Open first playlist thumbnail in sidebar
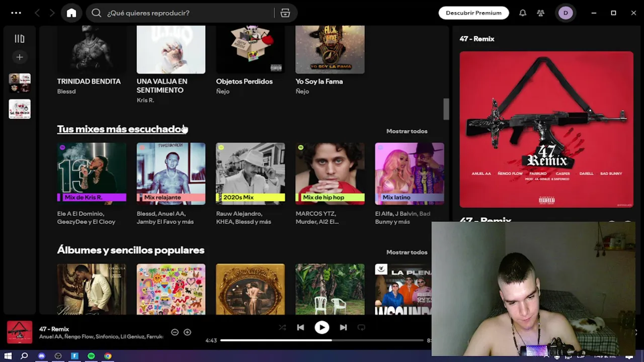 pos(20,83)
